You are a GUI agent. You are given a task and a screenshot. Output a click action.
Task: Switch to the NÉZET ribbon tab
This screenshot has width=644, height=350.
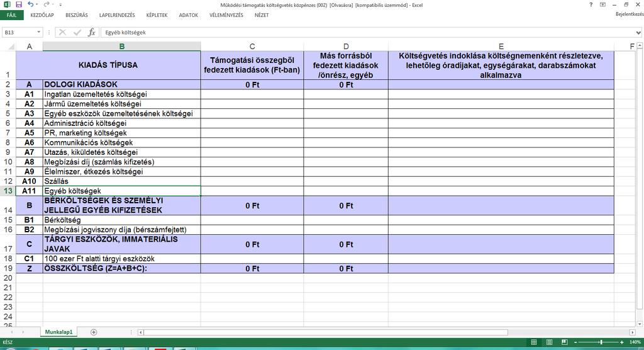262,15
